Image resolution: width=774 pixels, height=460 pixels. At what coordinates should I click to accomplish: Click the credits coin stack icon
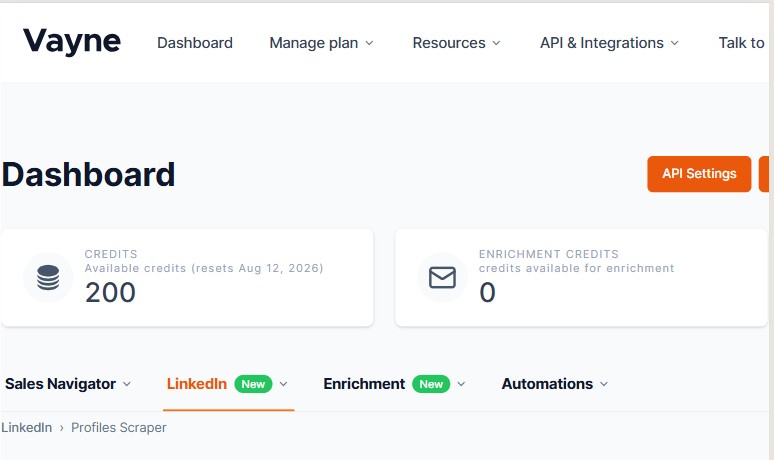click(x=48, y=277)
